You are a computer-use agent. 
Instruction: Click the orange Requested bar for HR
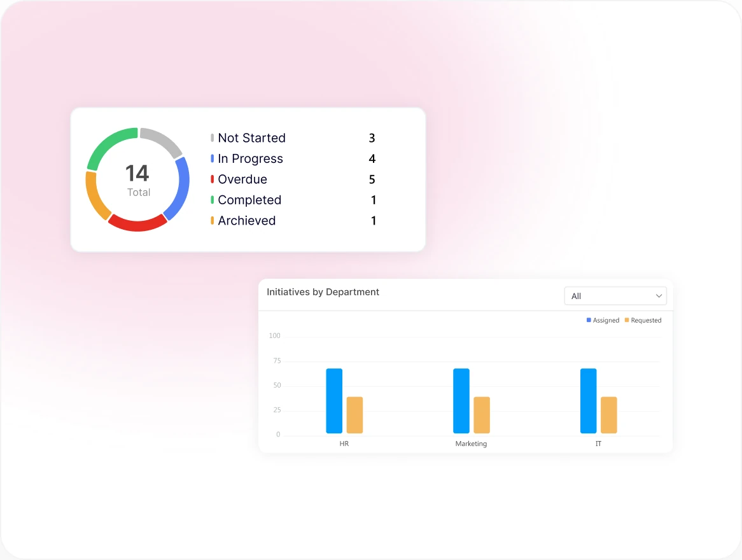pos(355,415)
